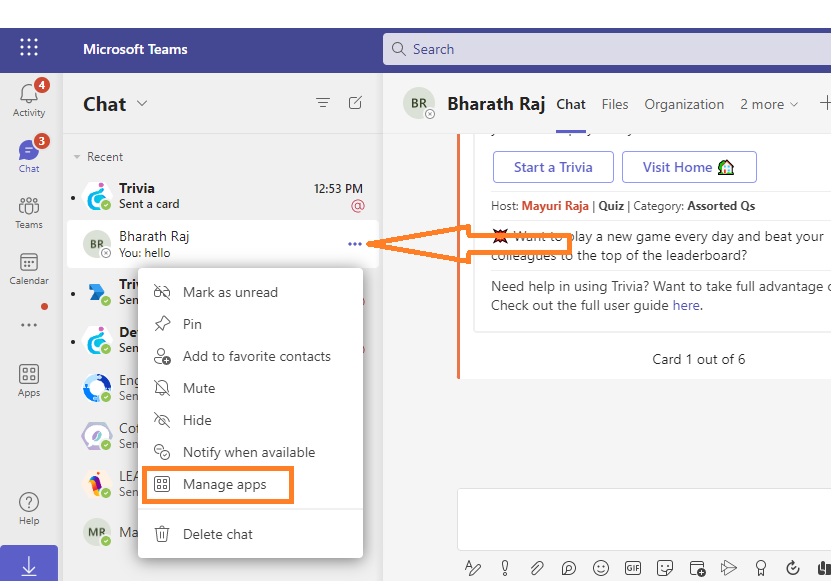Click Bharath Raj's BR avatar in chat header
The image size is (831, 581).
(419, 103)
